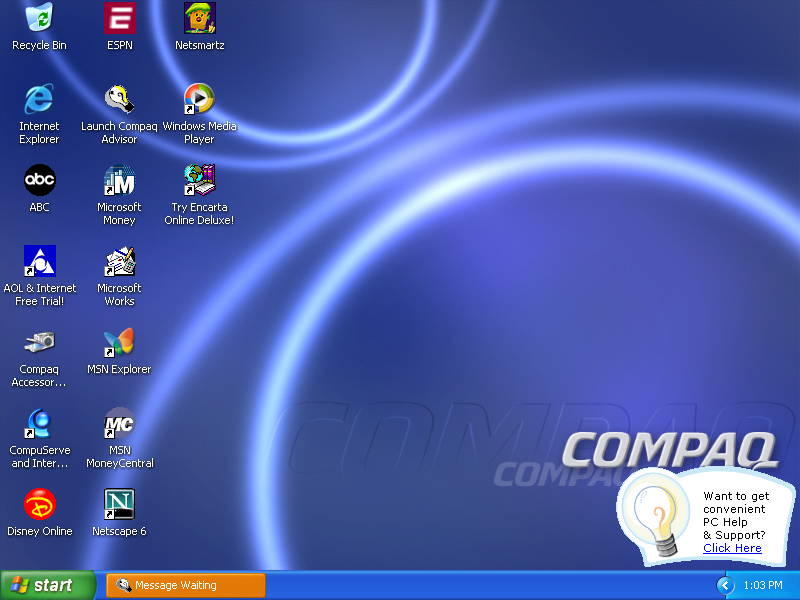Click the 1:03 PM taskbar clock
800x600 pixels.
763,585
